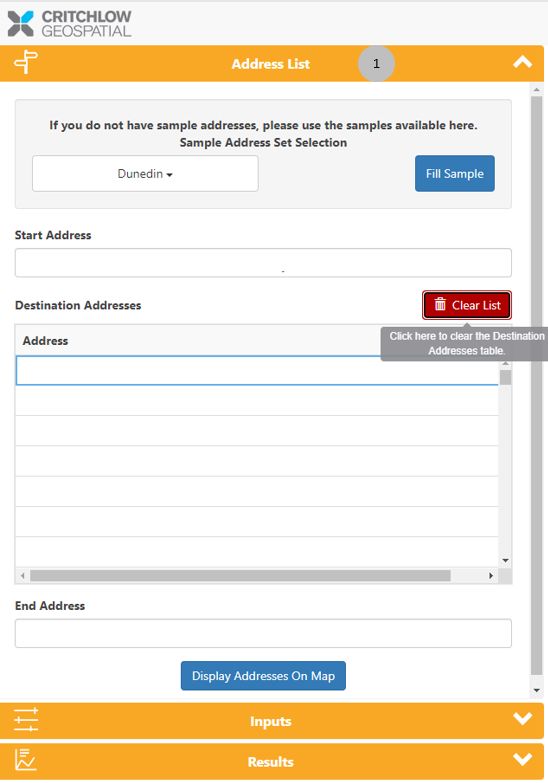The height and width of the screenshot is (783, 548).
Task: Click the Clear List button
Action: pos(467,305)
